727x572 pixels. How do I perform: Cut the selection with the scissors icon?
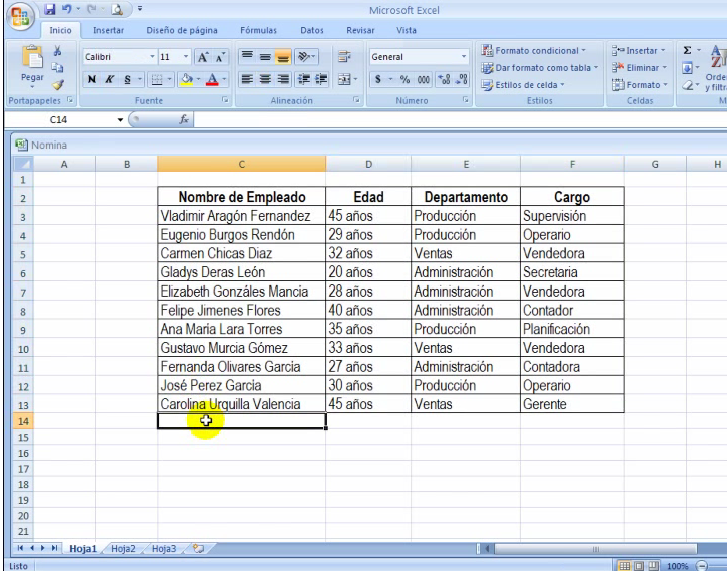(57, 51)
